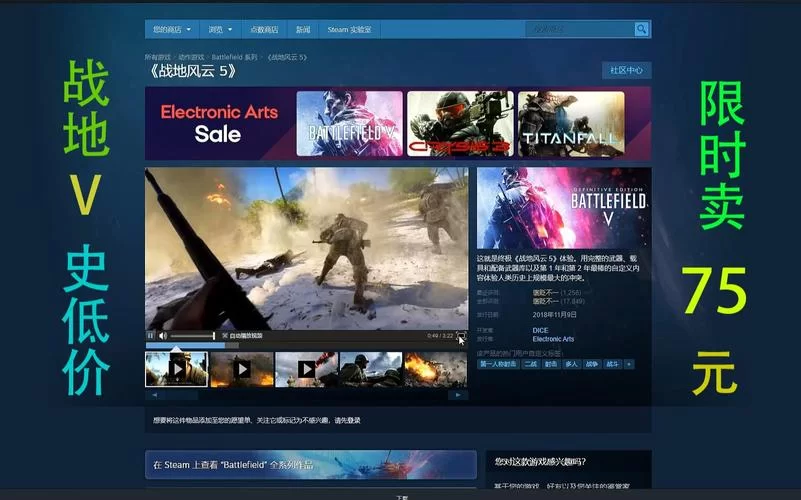Click the 您对这款游戏感兴趣吗? heading
The width and height of the screenshot is (801, 500).
click(x=540, y=462)
